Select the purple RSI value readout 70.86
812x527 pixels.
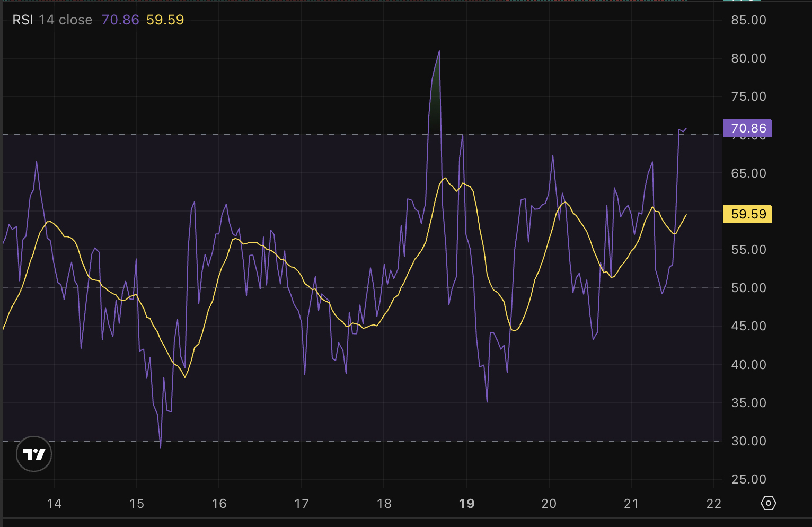tap(120, 20)
